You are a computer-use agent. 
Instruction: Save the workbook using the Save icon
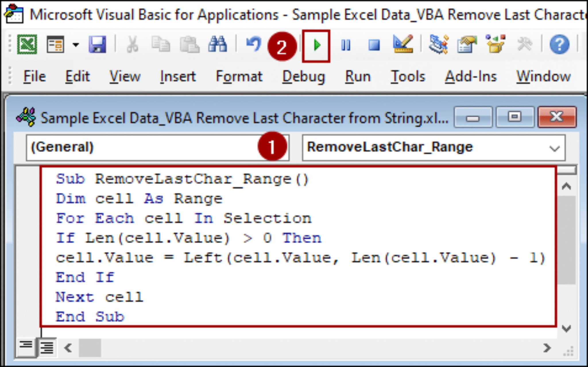coord(98,44)
